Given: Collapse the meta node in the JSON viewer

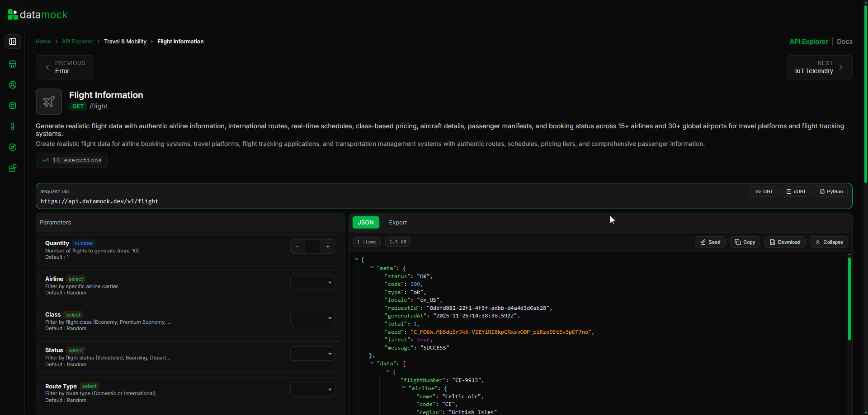Looking at the screenshot, I should pyautogui.click(x=372, y=268).
